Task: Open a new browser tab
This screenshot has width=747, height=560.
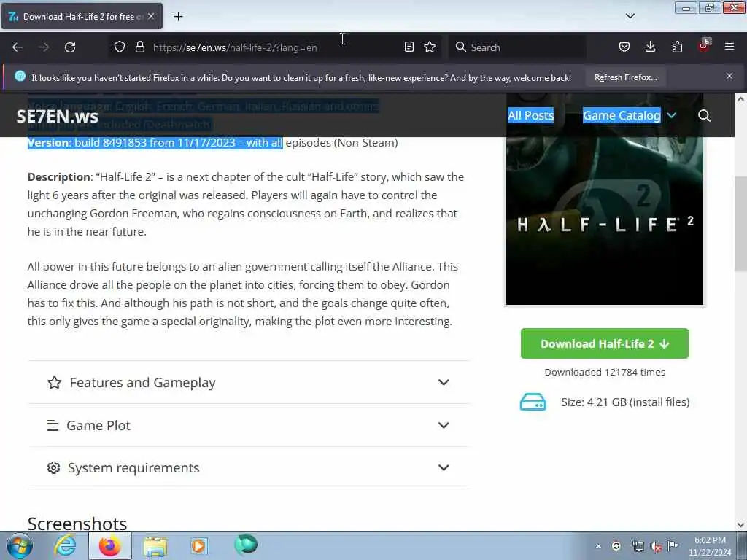Action: [x=178, y=17]
